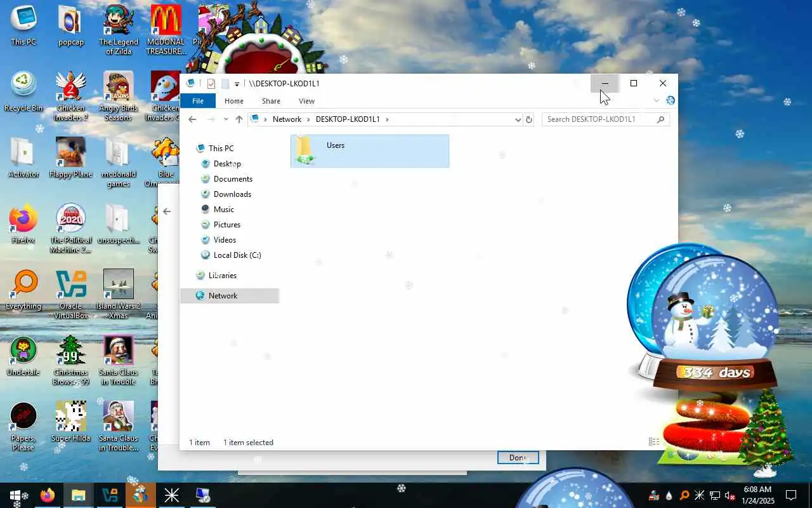Select the Super Hilda desktop icon
The image size is (812, 508).
70,422
